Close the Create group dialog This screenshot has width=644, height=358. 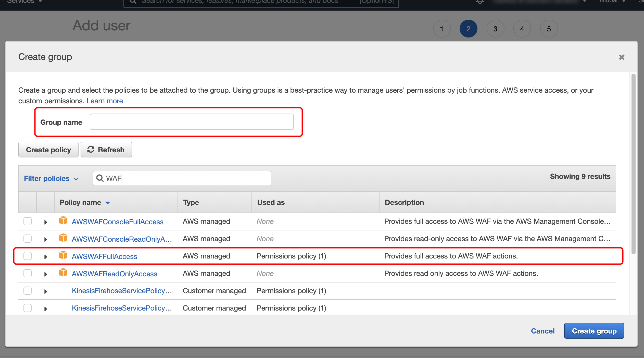point(622,57)
